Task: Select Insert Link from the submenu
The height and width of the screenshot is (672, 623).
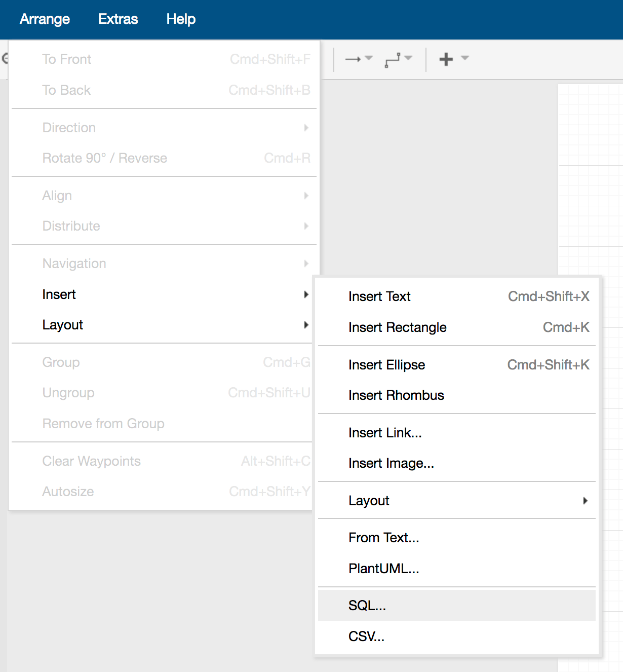Action: click(385, 433)
